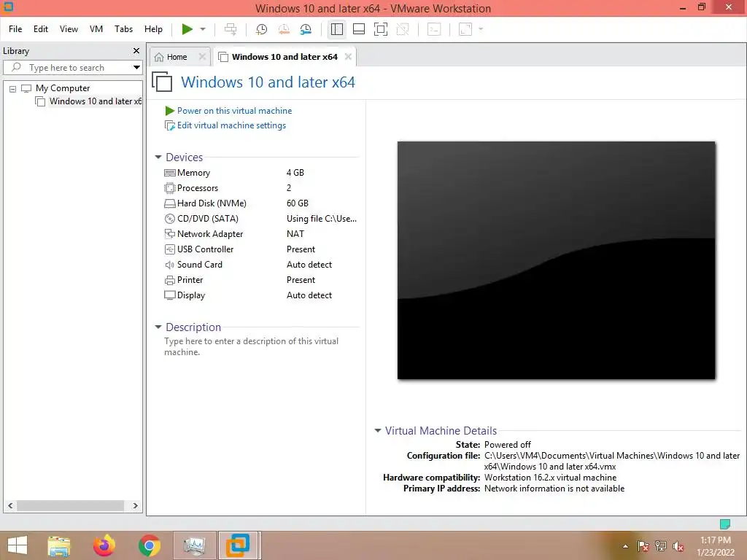Screen dimensions: 747x560
Task: Click the Unity mode toolbar icon
Action: (x=403, y=29)
